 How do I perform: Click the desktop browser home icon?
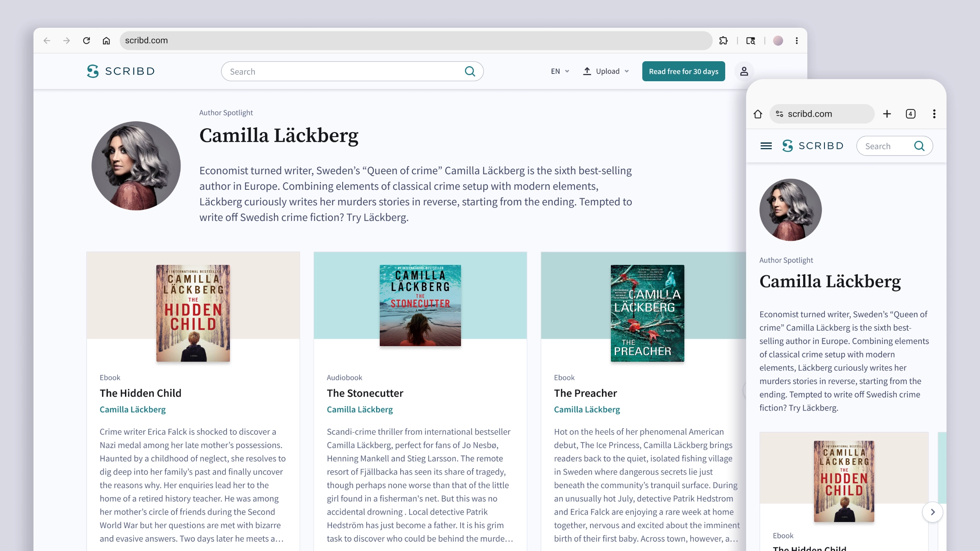(106, 40)
